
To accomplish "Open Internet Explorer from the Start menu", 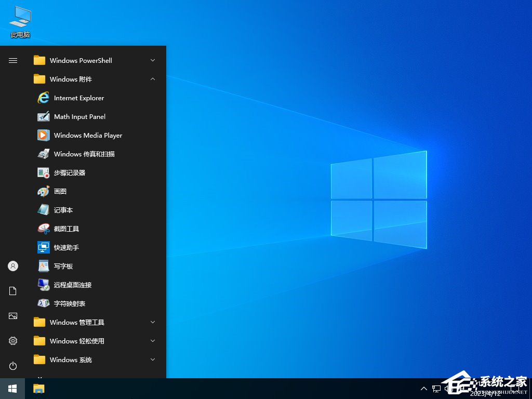I will [95, 98].
